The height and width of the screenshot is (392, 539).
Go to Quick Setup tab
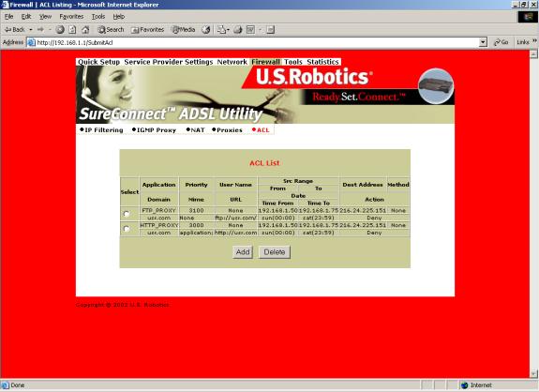tap(98, 62)
